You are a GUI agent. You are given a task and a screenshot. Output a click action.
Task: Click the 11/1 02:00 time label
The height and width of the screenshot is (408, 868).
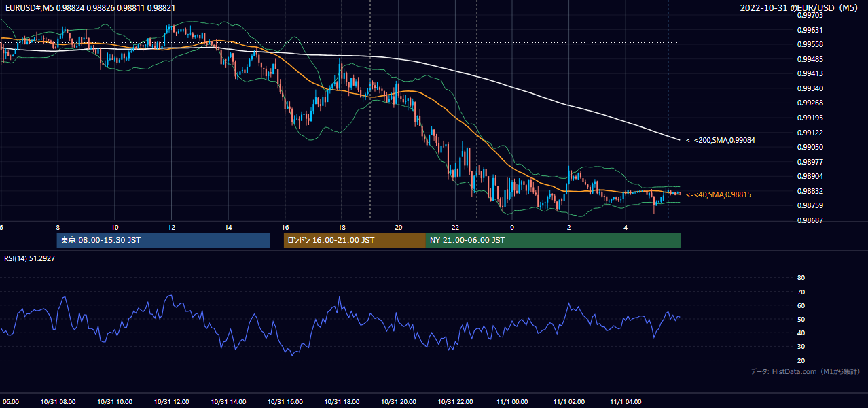[568, 402]
